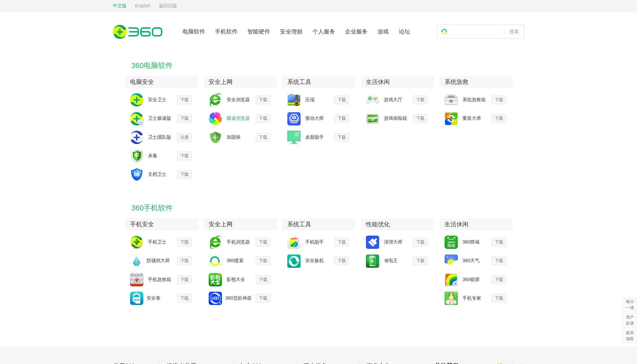Open the 系统急救箱 first-aid icon

pos(451,100)
